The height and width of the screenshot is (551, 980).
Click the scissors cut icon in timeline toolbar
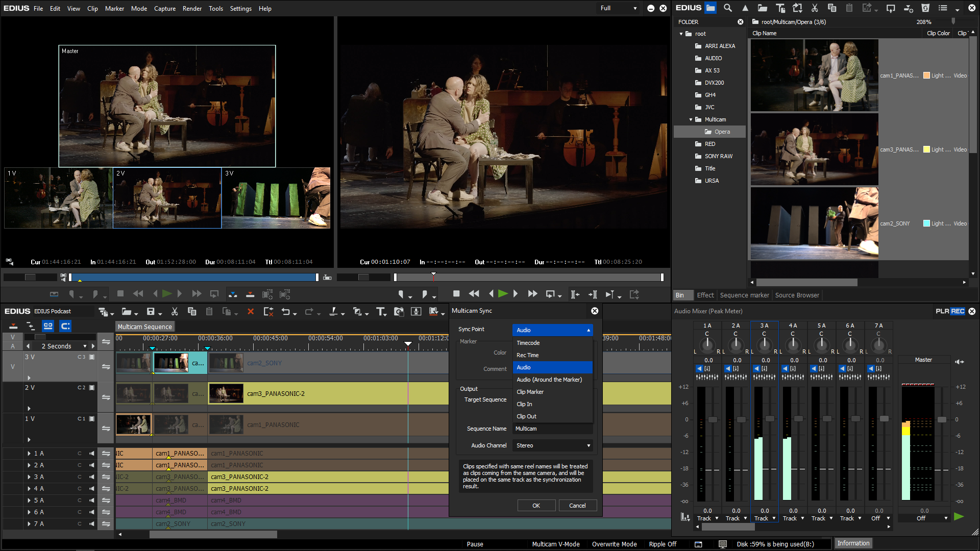click(175, 312)
